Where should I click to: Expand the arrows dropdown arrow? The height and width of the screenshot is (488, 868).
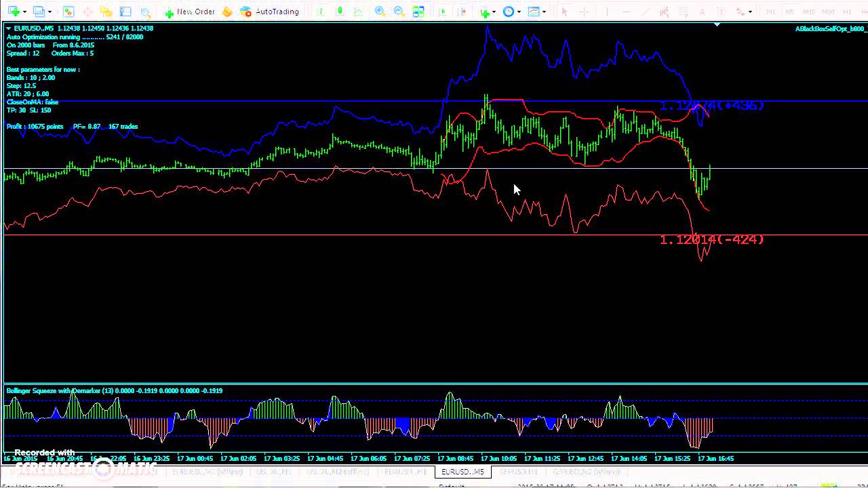click(x=750, y=12)
